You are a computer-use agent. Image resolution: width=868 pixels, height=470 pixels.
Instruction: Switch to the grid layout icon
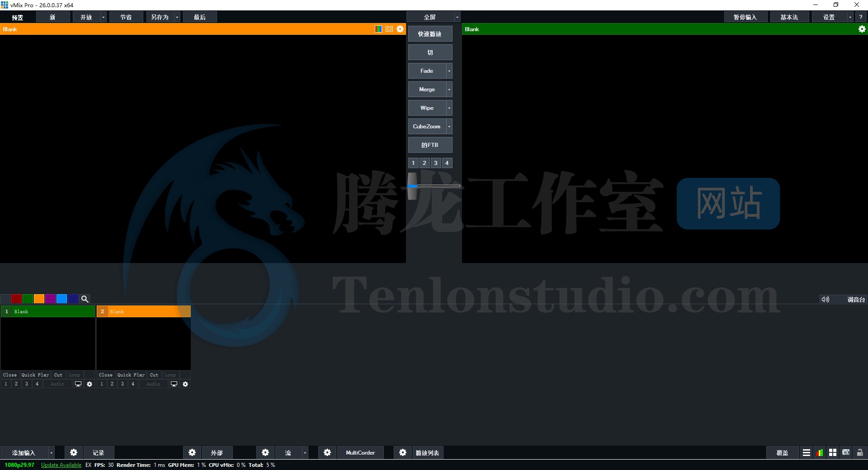pos(833,452)
